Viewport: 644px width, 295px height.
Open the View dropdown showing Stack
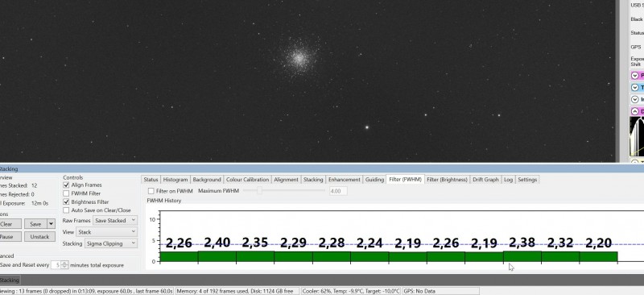(107, 232)
